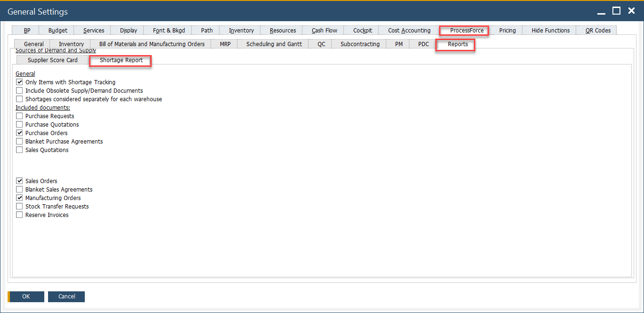Viewport: 644px width, 313px height.
Task: Open the MRP configuration tab
Action: coord(224,44)
